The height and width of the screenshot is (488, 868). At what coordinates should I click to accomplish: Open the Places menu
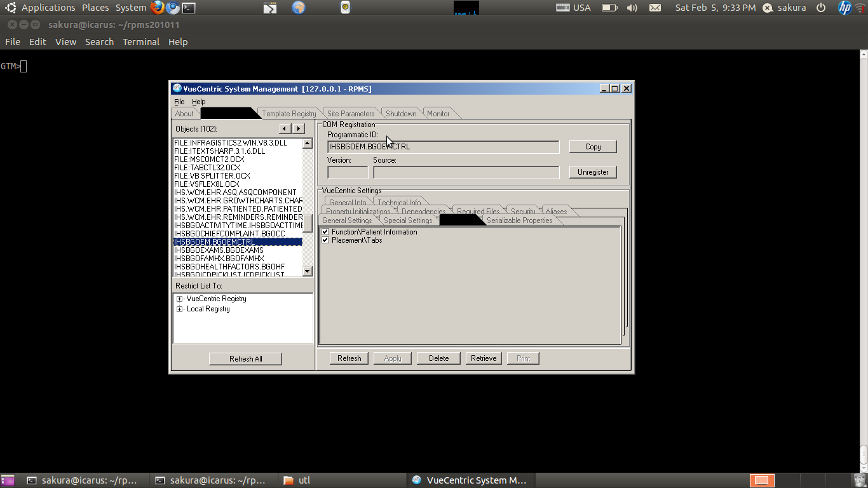(95, 8)
